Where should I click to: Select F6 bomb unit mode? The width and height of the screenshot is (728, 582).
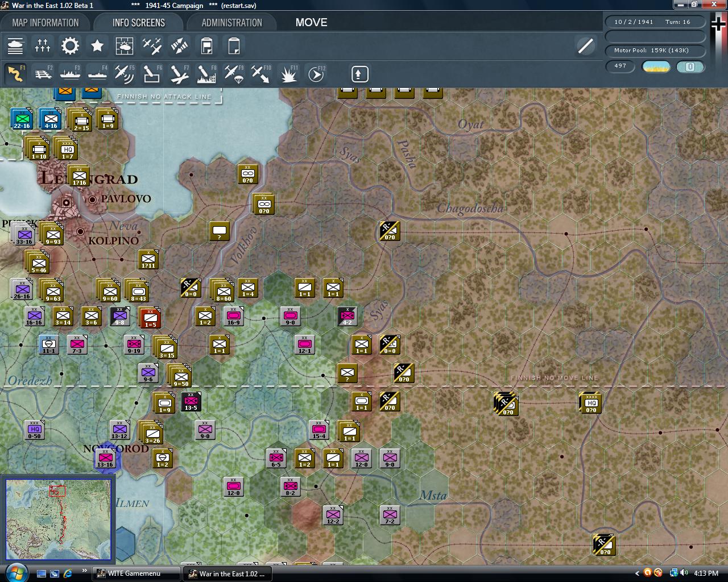[x=152, y=74]
